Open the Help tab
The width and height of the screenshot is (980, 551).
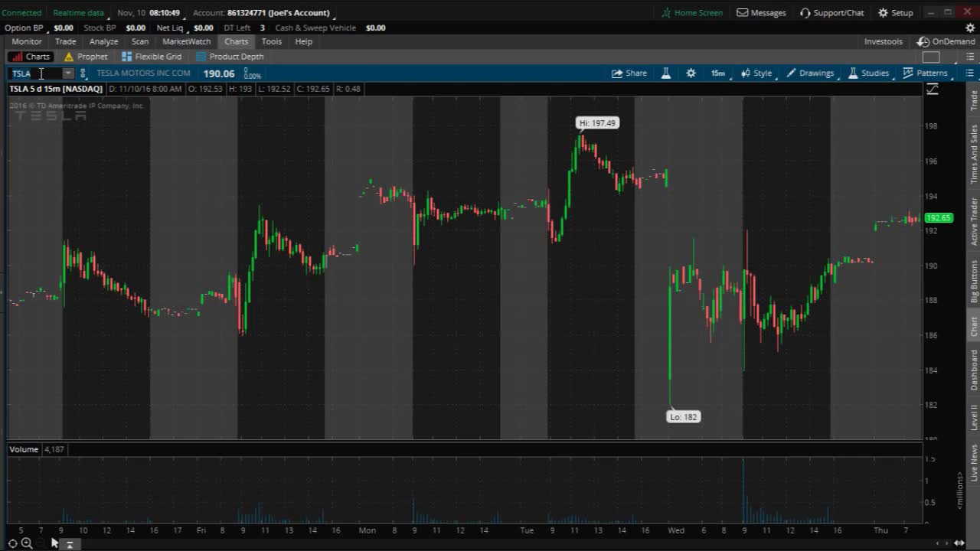click(304, 42)
